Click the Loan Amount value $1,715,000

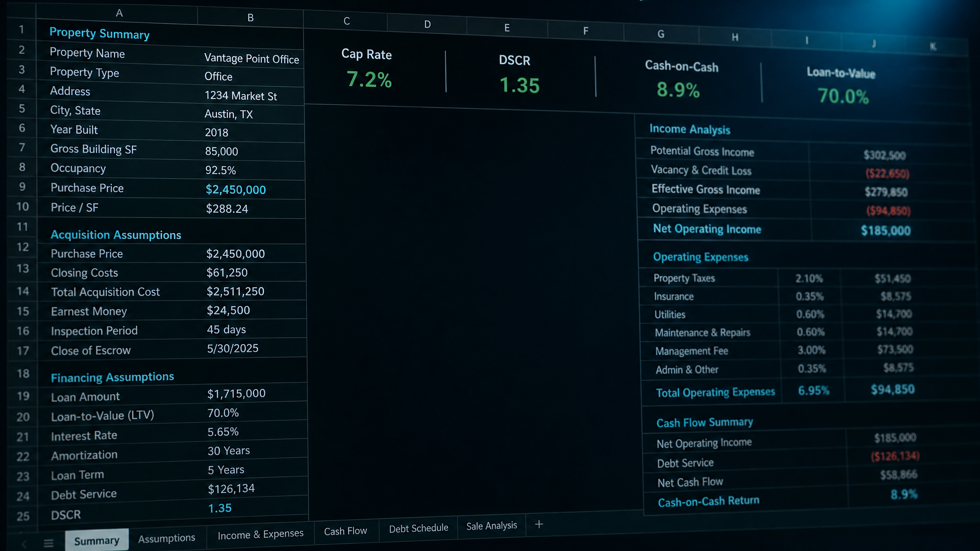click(x=236, y=394)
